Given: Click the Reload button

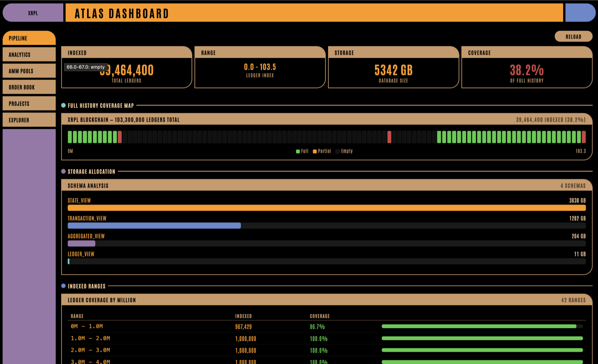Looking at the screenshot, I should point(573,36).
